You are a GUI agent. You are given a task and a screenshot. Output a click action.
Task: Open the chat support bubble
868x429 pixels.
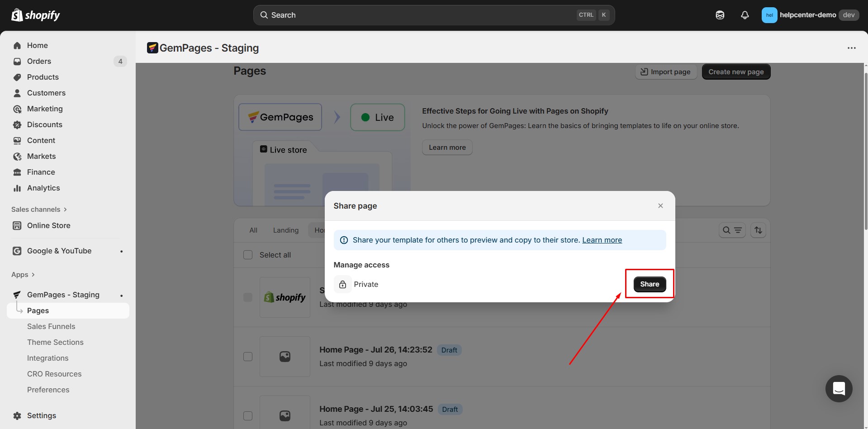[x=839, y=388]
